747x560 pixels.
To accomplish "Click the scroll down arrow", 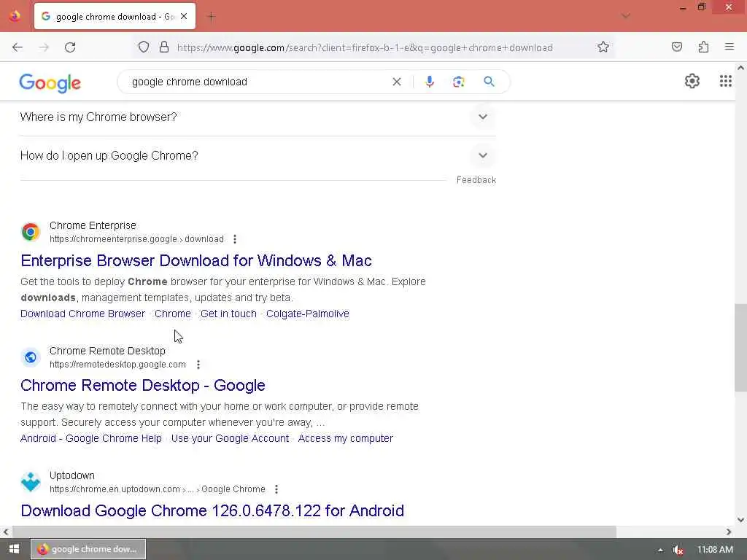I will (x=740, y=519).
